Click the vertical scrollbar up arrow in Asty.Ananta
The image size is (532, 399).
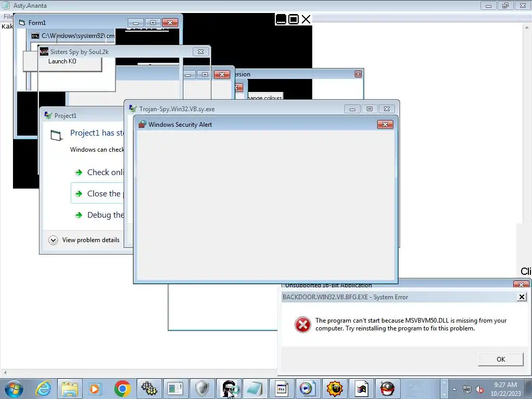(x=528, y=26)
